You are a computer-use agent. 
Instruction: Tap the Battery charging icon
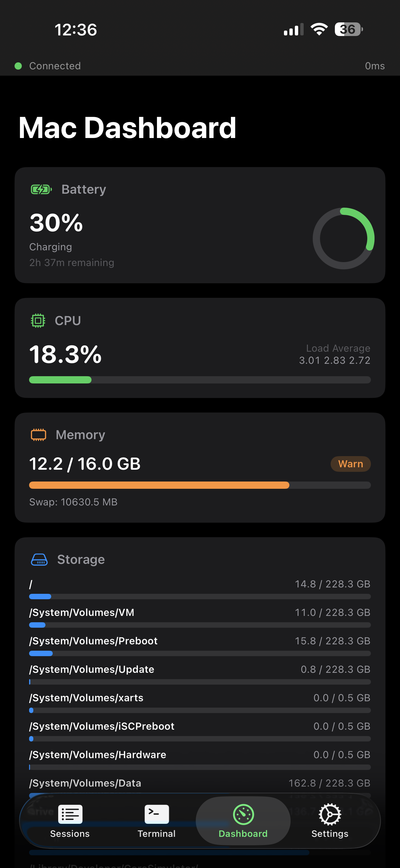40,189
